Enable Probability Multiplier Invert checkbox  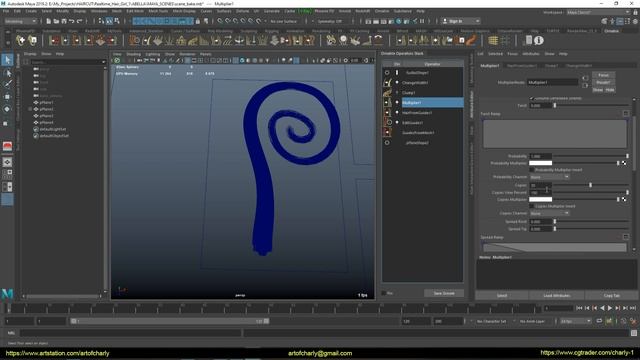[x=531, y=170]
